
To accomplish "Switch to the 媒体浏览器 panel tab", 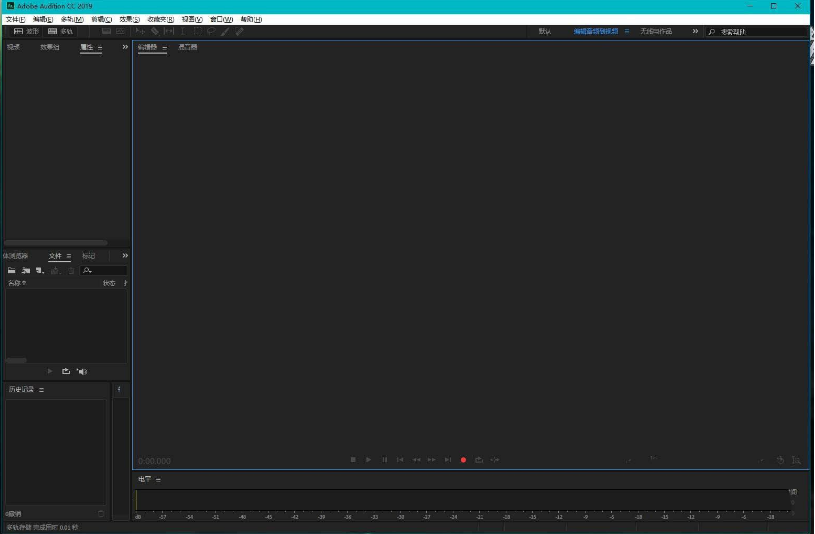I will (x=15, y=256).
